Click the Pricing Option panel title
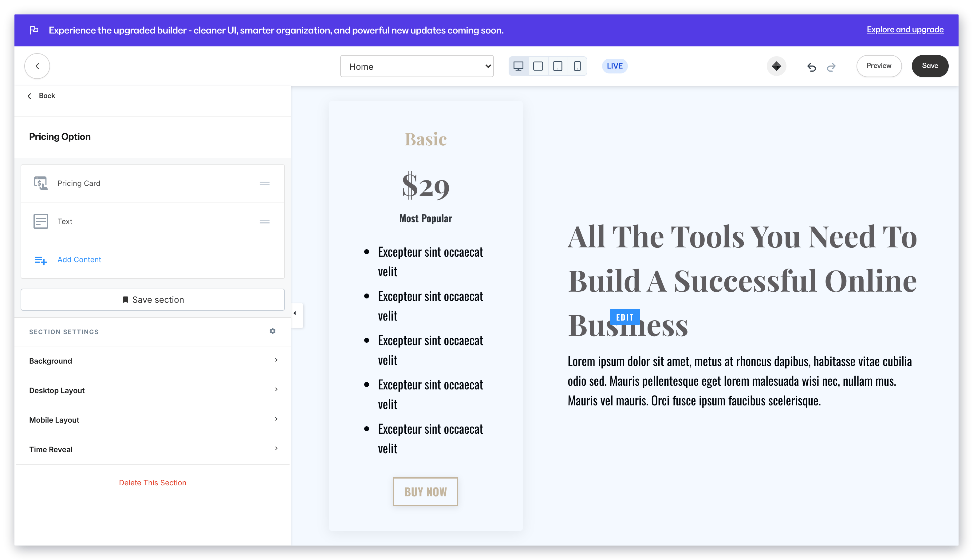The height and width of the screenshot is (560, 973). [60, 136]
